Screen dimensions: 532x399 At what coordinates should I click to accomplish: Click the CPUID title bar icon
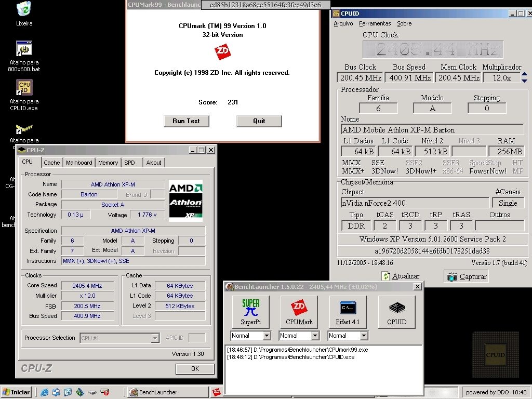[x=336, y=14]
